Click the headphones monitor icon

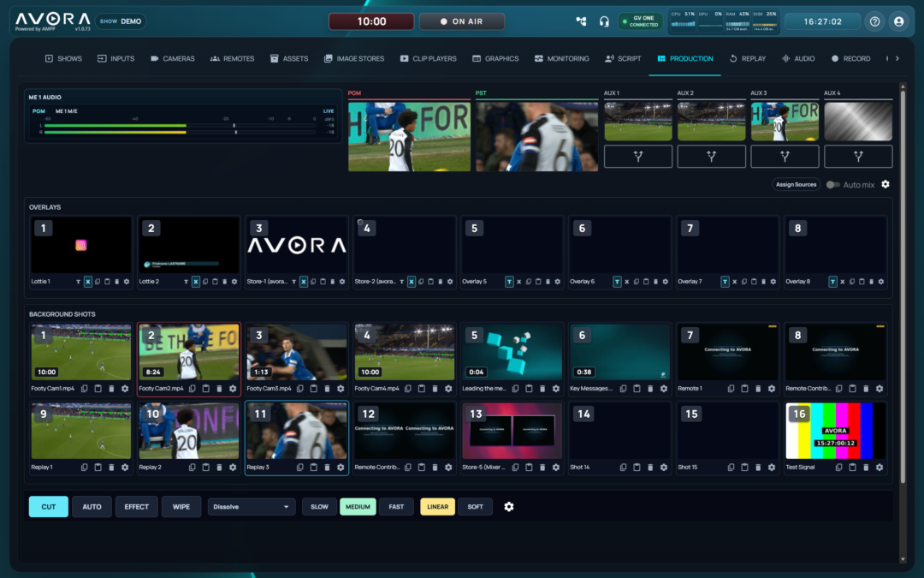click(604, 21)
